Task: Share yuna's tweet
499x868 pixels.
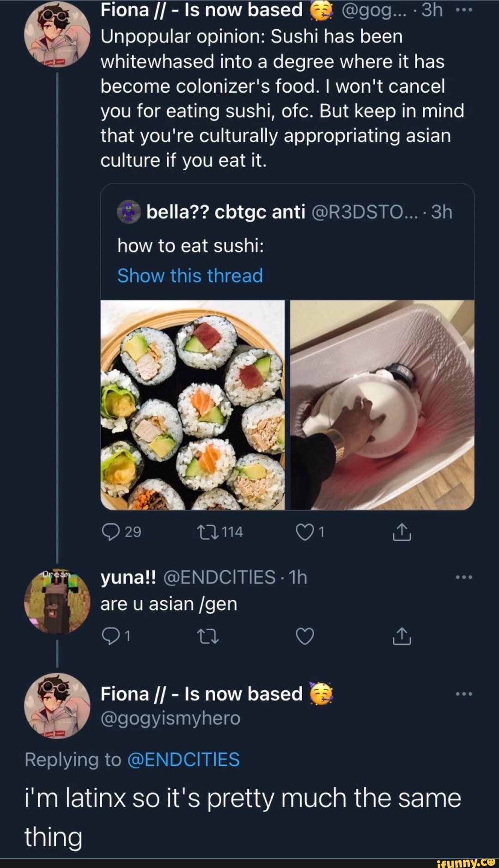Action: [x=402, y=636]
